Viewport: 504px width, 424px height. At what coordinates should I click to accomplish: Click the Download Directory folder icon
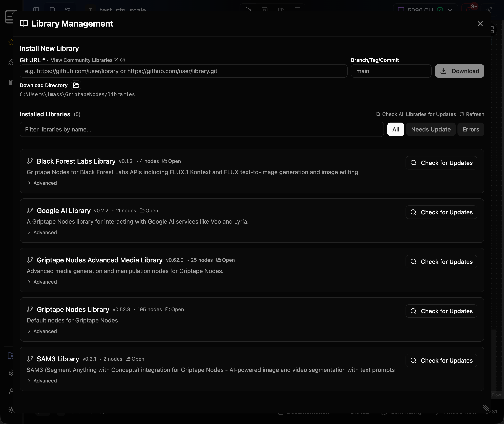pyautogui.click(x=76, y=85)
